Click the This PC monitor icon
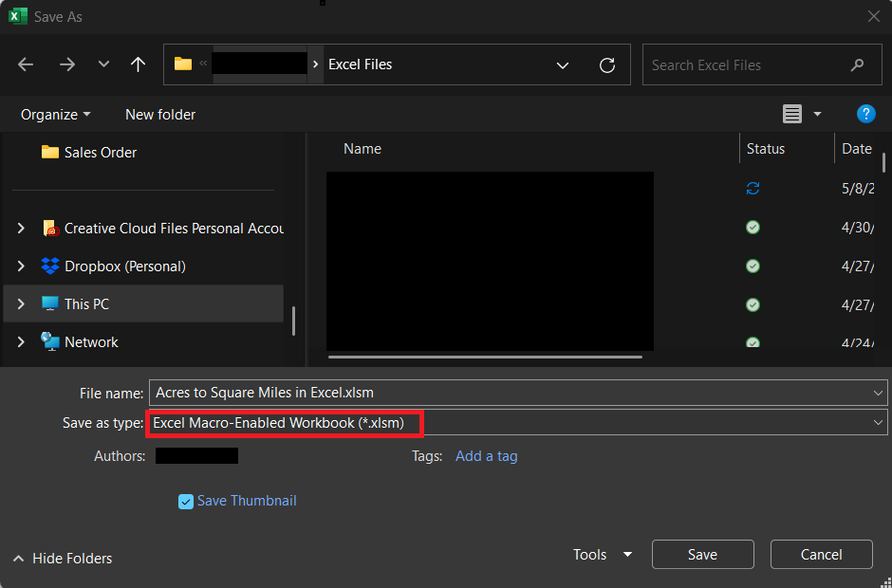This screenshot has width=892, height=588. click(x=50, y=303)
